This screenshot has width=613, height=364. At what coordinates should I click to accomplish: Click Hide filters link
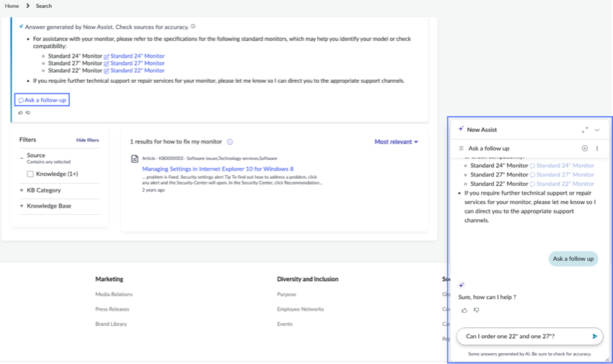87,140
